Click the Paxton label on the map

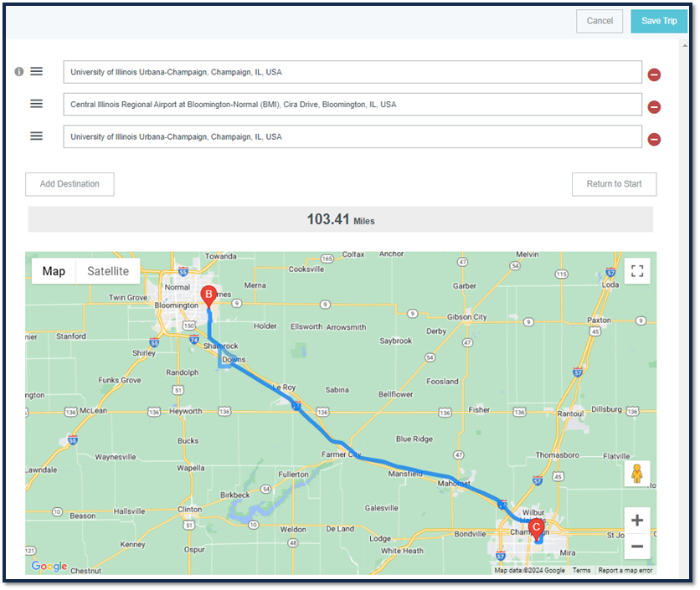(x=600, y=320)
